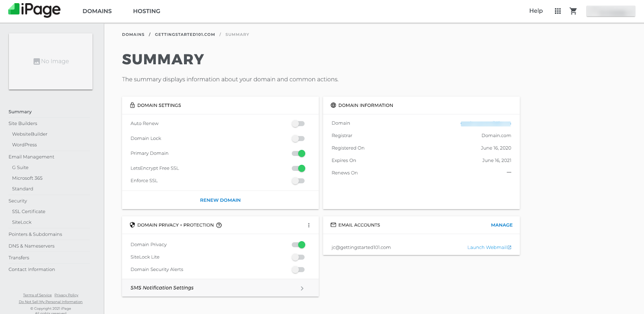Go to GETTINGSTARTED101.COM breadcrumb

point(185,35)
